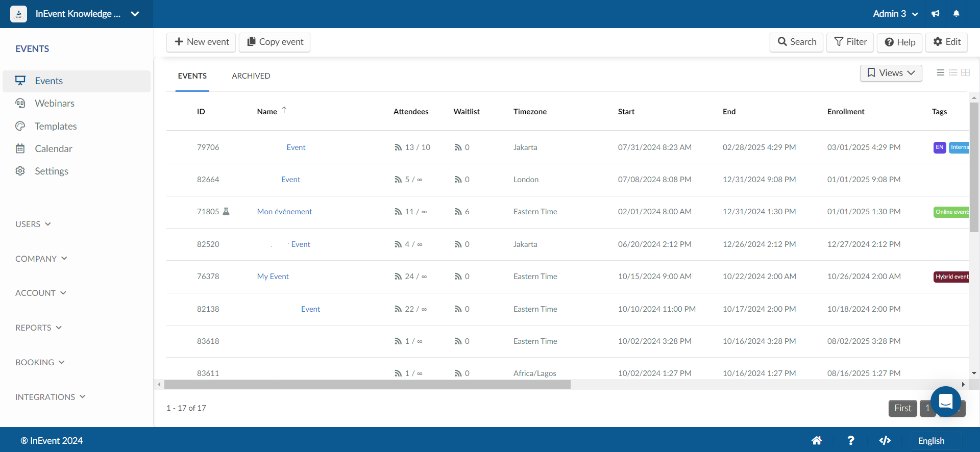980x452 pixels.
Task: Click the Start date 10/15/2024 9:00 AM cell
Action: pos(655,277)
